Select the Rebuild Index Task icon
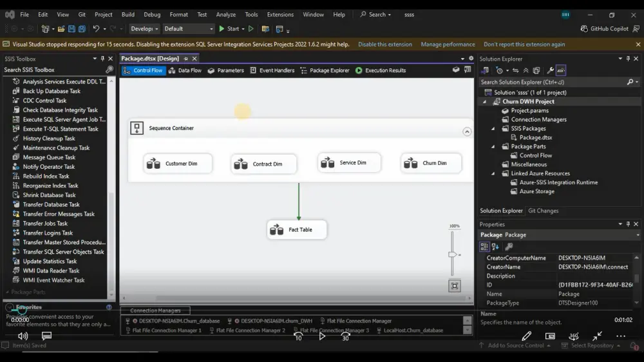The height and width of the screenshot is (362, 644). 16,176
